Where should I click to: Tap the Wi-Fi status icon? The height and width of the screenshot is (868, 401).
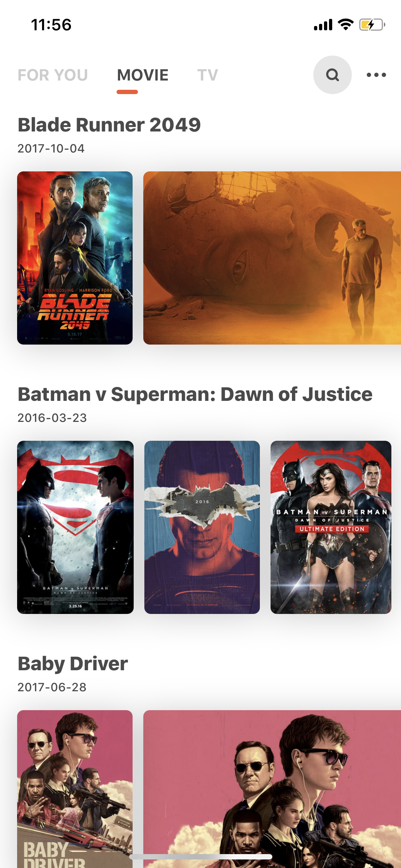(345, 24)
